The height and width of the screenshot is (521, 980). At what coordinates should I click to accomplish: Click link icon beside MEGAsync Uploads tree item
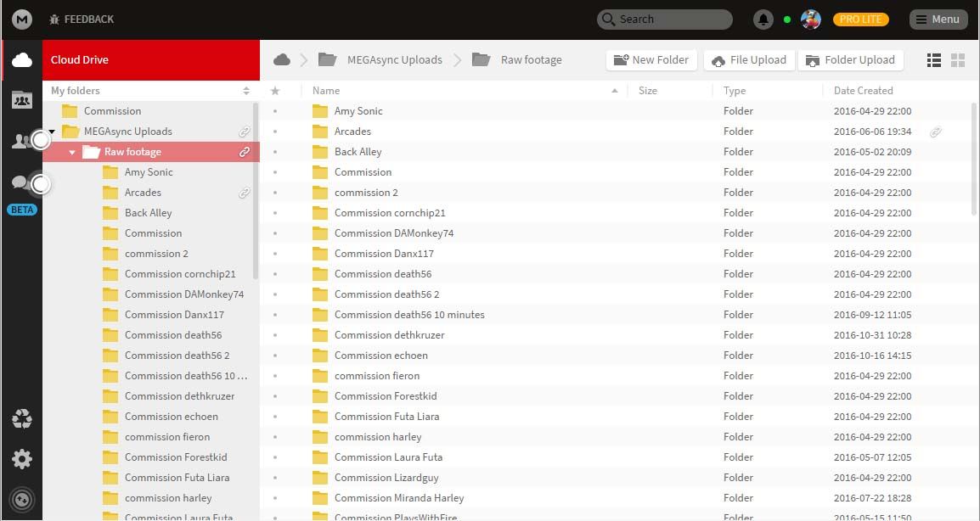coord(245,132)
